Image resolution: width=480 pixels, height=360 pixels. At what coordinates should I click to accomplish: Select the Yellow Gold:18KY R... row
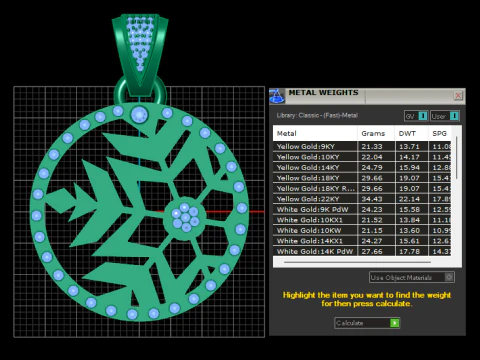pos(362,188)
